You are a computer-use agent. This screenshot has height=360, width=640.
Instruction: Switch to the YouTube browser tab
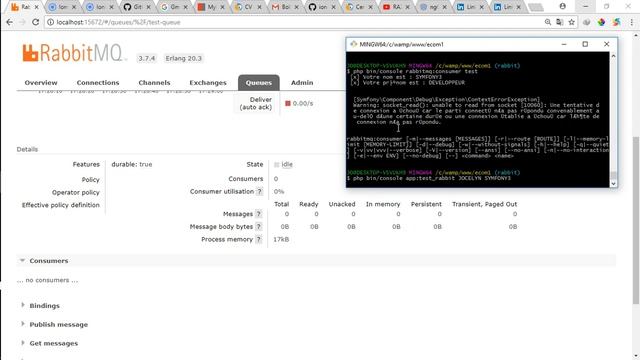pyautogui.click(x=396, y=7)
